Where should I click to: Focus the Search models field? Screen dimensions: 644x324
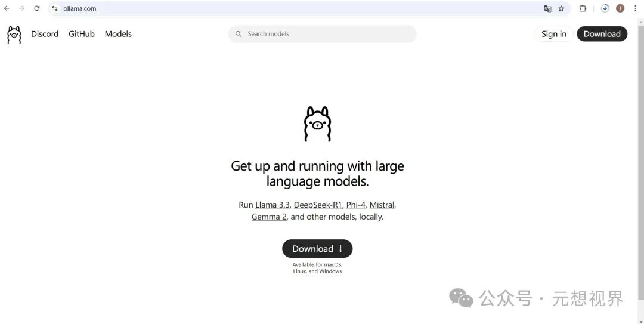click(322, 34)
